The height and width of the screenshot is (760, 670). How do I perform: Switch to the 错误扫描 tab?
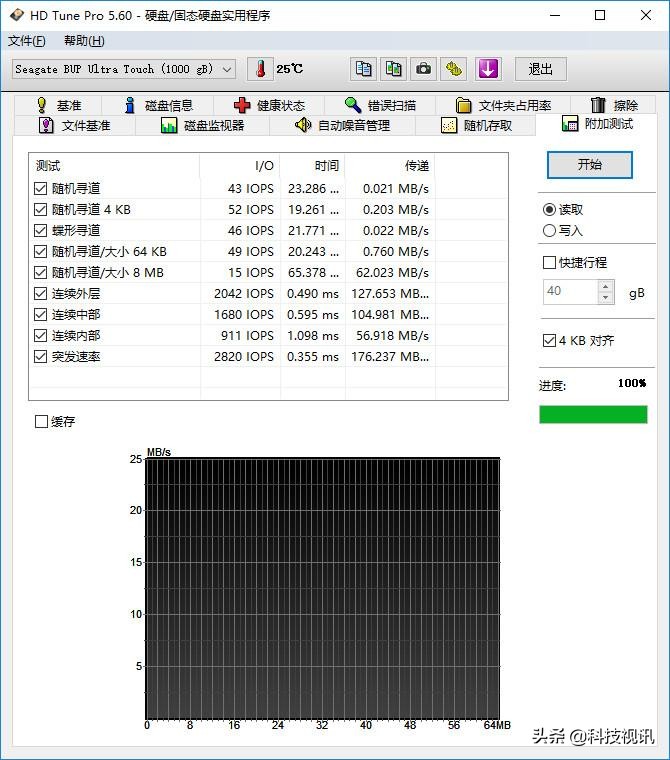(379, 105)
